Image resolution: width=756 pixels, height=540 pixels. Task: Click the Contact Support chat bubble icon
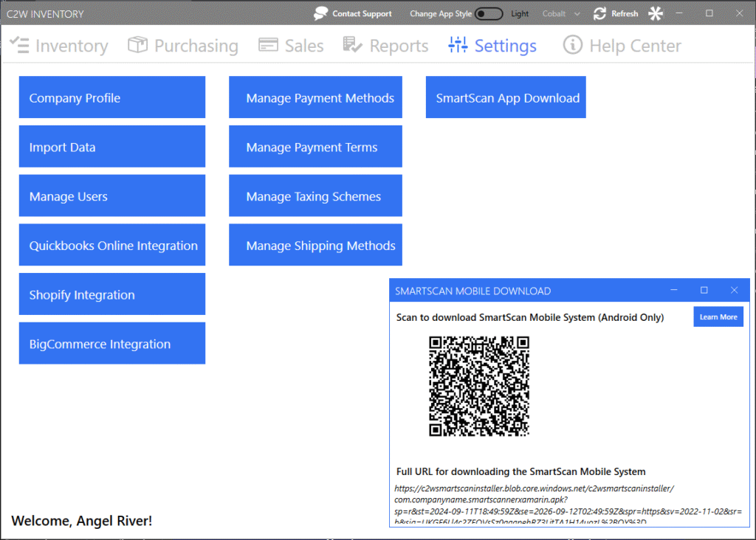coord(320,13)
